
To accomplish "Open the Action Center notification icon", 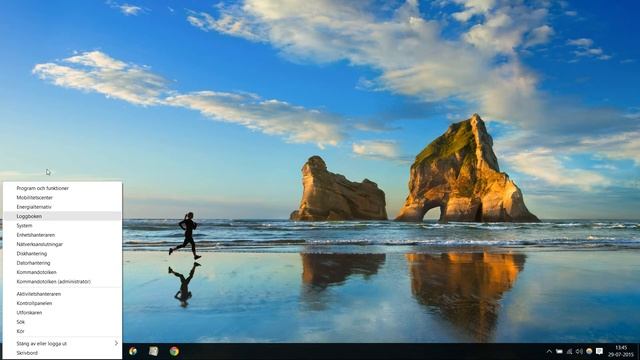I will tap(599, 351).
